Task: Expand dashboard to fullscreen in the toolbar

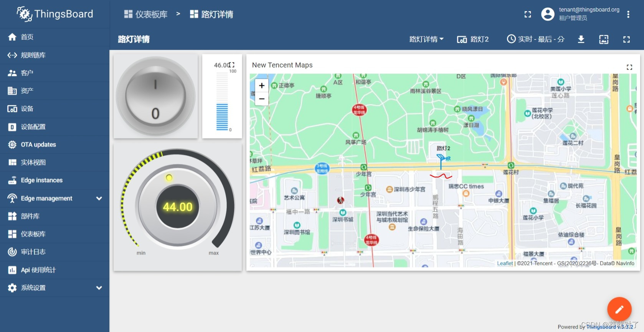Action: 626,39
